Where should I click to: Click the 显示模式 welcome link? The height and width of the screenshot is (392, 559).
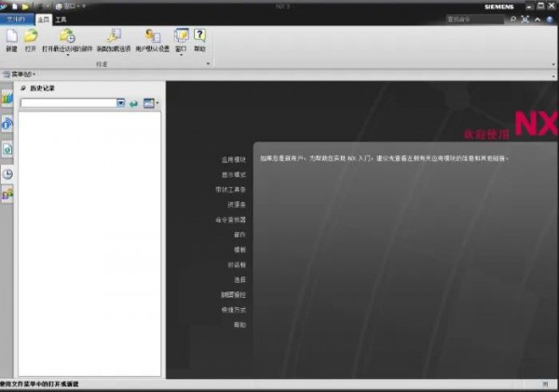tap(234, 175)
